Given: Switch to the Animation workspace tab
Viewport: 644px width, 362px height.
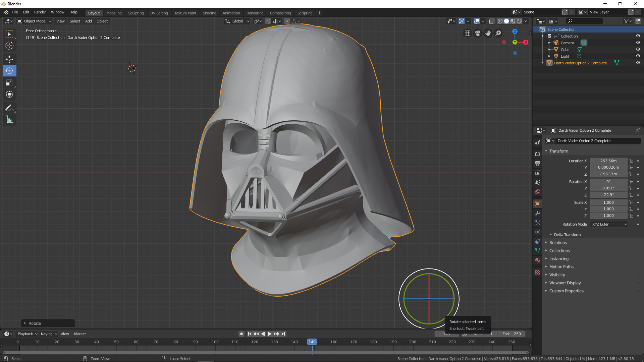Looking at the screenshot, I should click(x=231, y=13).
